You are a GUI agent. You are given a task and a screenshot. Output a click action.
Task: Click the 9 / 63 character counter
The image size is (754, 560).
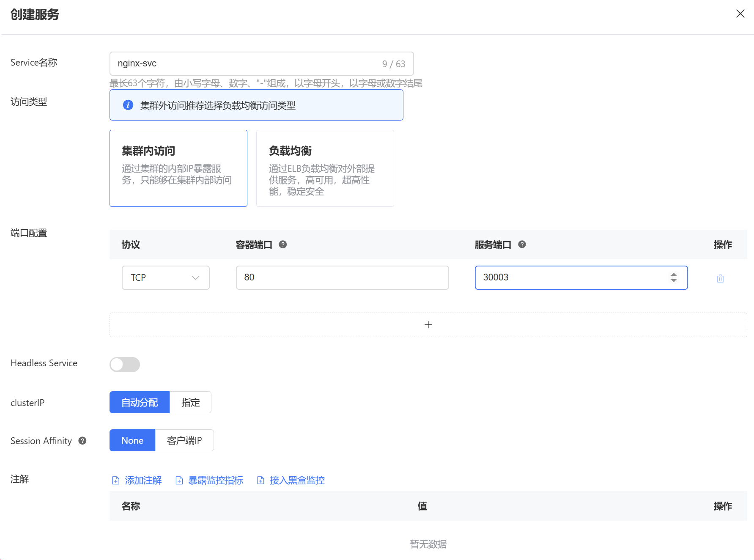click(x=393, y=64)
